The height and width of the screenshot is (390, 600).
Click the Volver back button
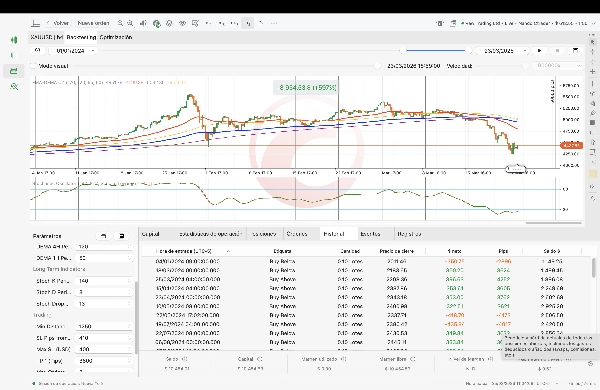(58, 23)
